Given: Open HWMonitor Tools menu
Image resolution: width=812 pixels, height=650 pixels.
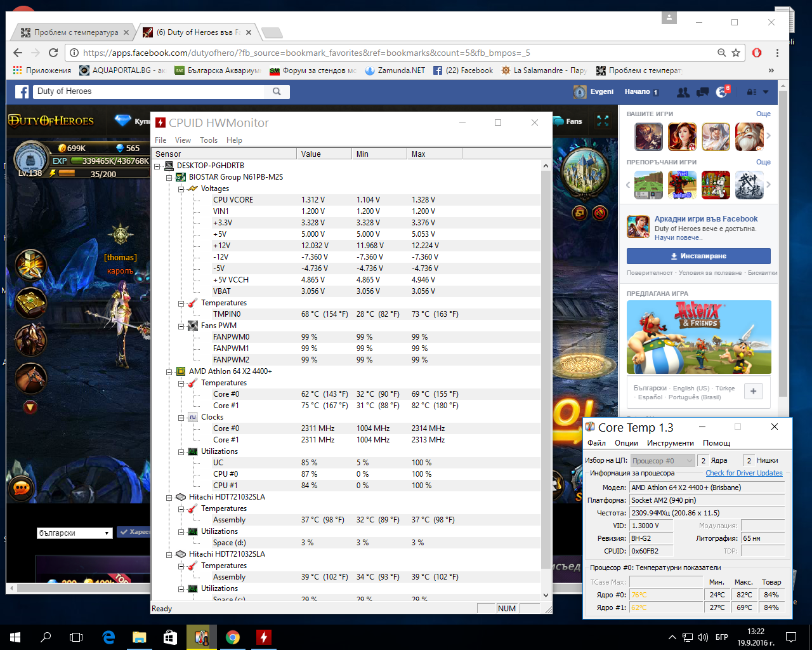Looking at the screenshot, I should 209,140.
